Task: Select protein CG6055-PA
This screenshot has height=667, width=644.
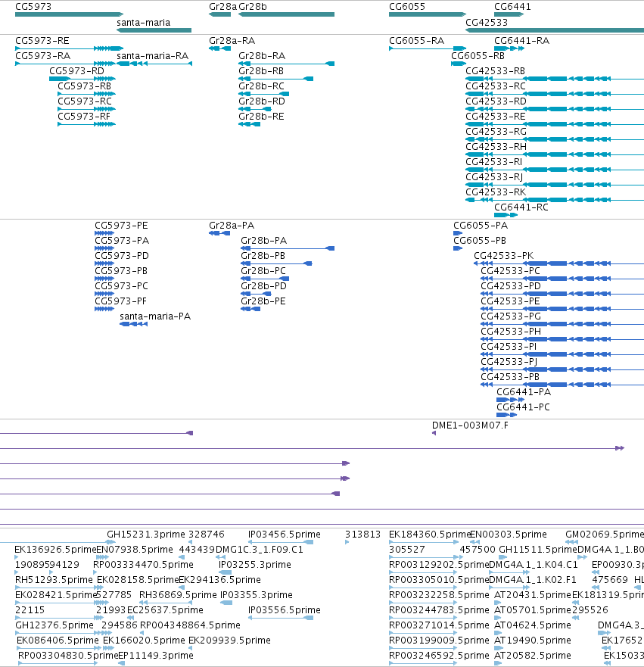Action: 457,233
